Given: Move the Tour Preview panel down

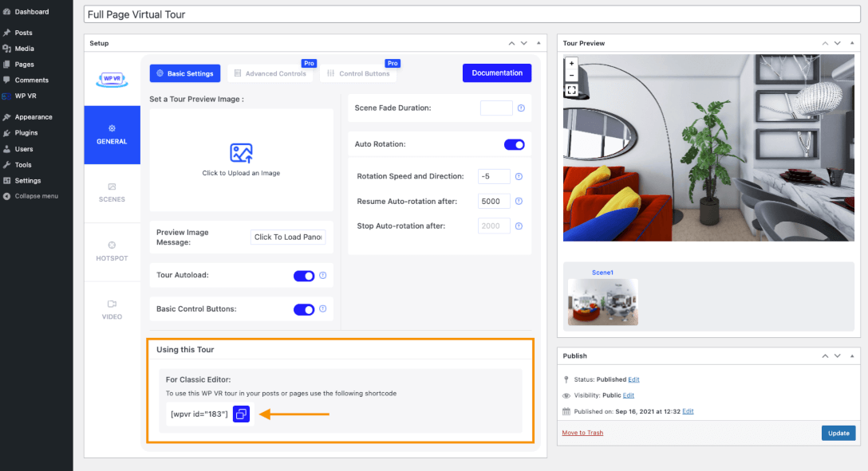Looking at the screenshot, I should (838, 43).
